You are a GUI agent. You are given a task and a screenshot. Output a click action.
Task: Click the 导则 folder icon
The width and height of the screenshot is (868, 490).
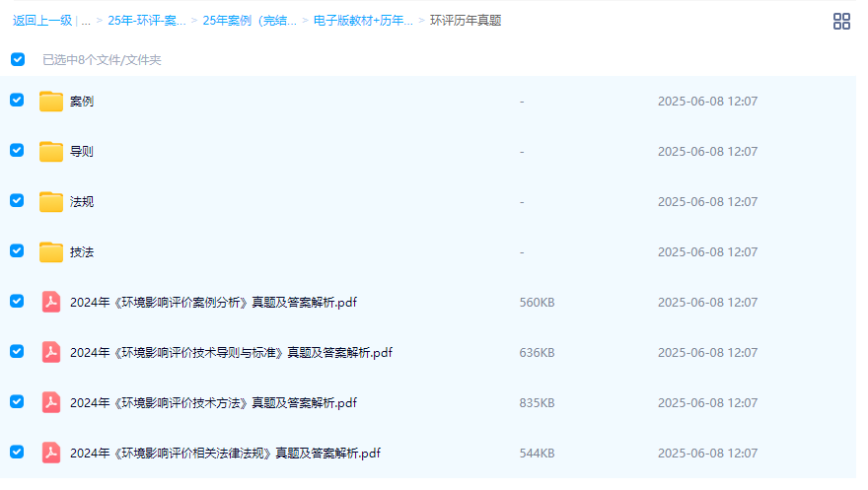tap(51, 152)
